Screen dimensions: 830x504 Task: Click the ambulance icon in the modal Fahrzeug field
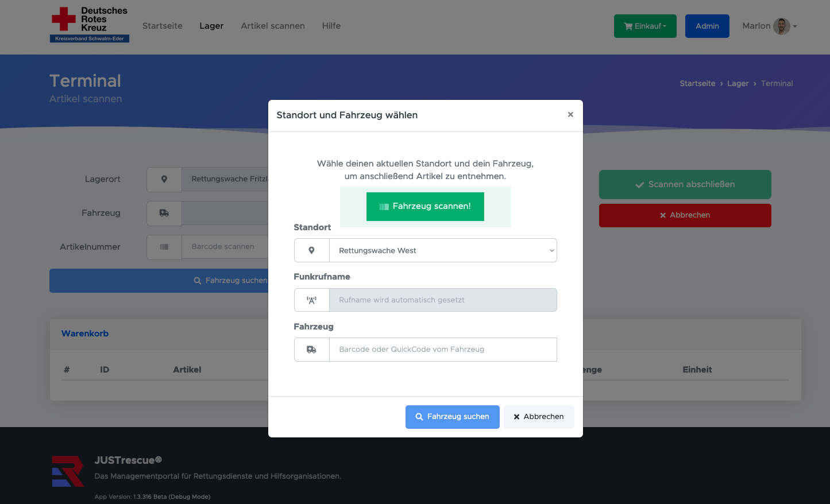pos(311,350)
